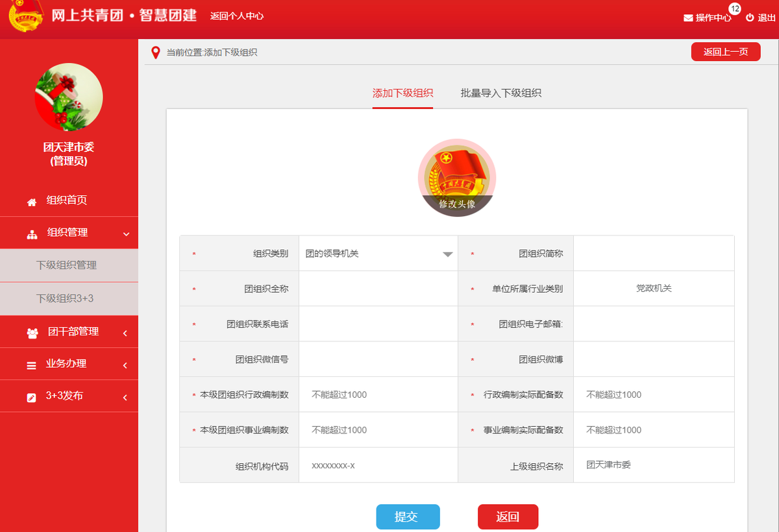Click the power icon next to 退出

(750, 18)
